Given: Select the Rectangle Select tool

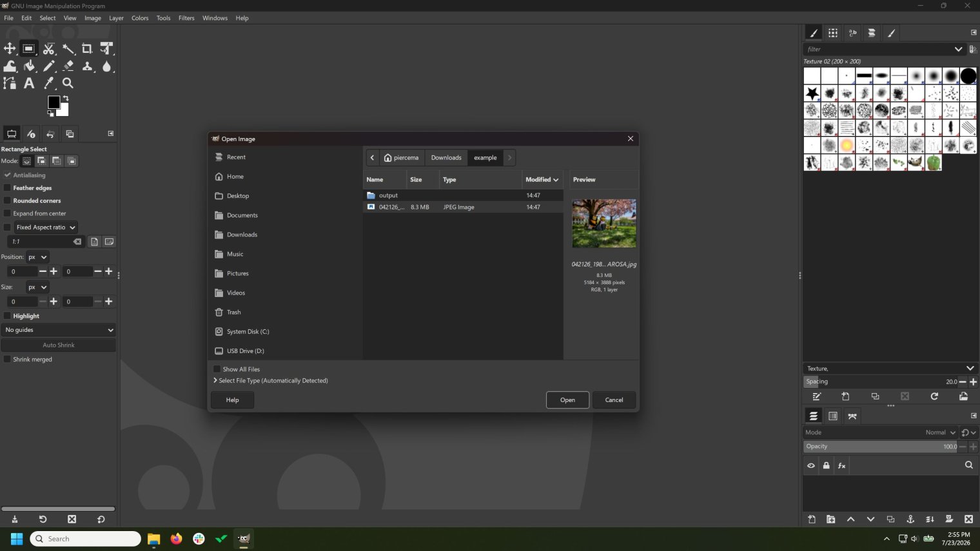Looking at the screenshot, I should coord(29,48).
